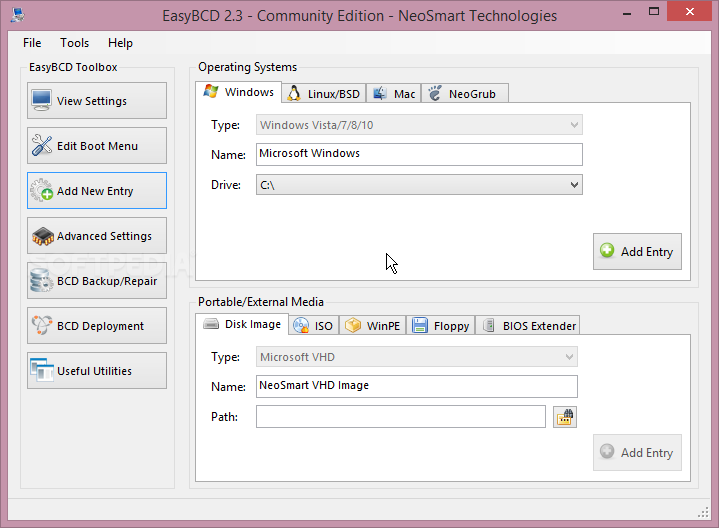
Task: Open Edit Boot Menu section
Action: pyautogui.click(x=97, y=145)
